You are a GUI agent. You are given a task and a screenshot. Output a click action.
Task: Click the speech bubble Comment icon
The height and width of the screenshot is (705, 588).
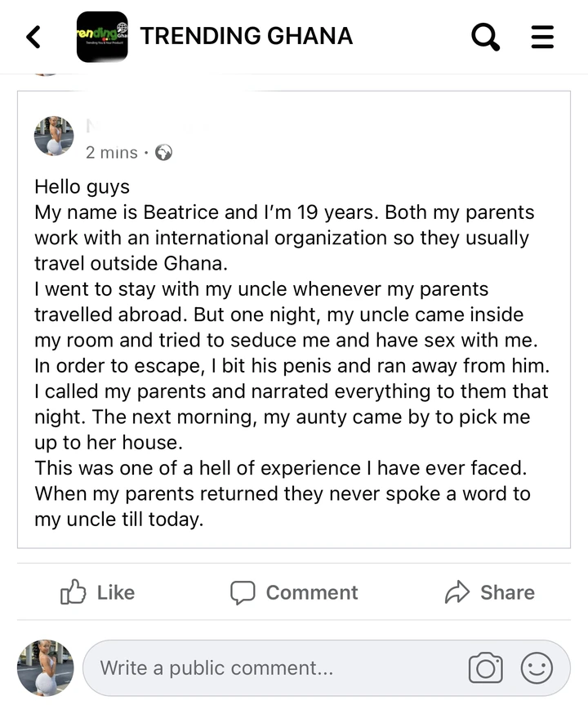[x=243, y=592]
